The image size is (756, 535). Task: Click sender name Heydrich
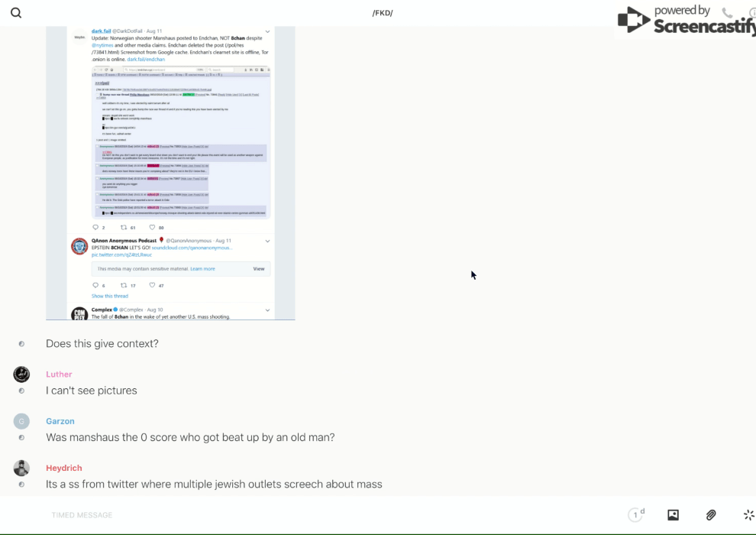click(x=63, y=468)
